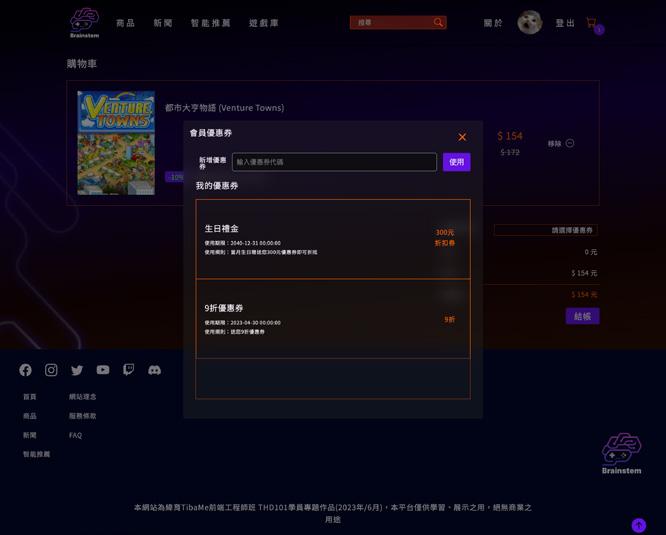Select the 9折優惠券 coupon
Screen dimensions: 666x535
(x=333, y=319)
